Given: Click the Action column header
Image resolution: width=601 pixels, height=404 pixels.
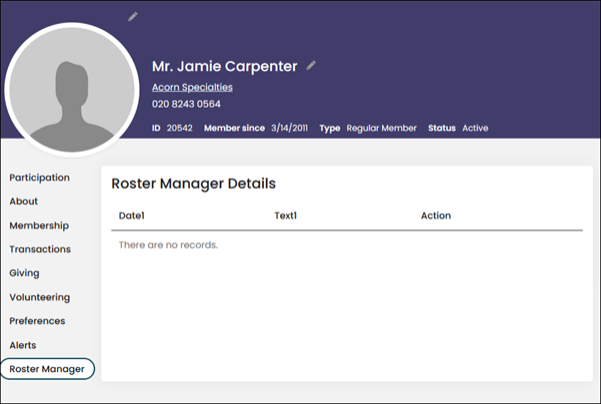Looking at the screenshot, I should tap(436, 215).
